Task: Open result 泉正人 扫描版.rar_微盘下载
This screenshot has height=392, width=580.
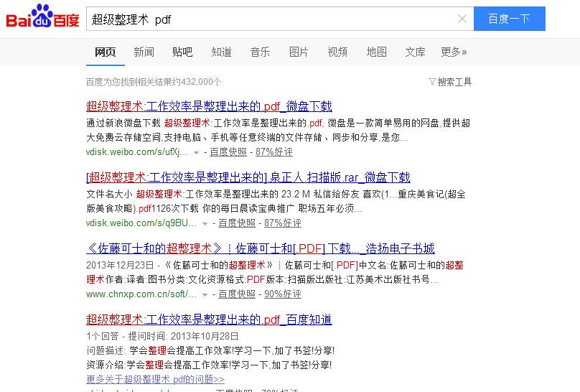Action: 248,177
